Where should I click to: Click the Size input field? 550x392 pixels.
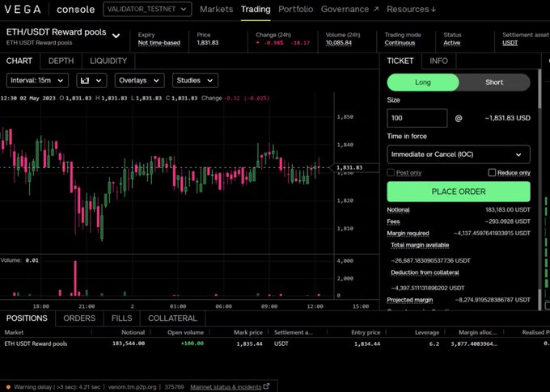[417, 118]
